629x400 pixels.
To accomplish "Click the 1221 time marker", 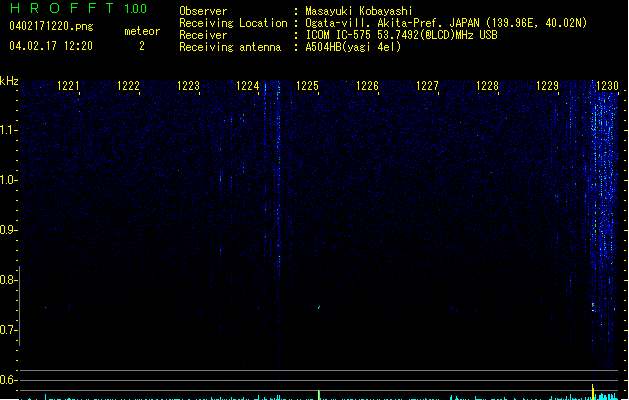I will coord(68,86).
